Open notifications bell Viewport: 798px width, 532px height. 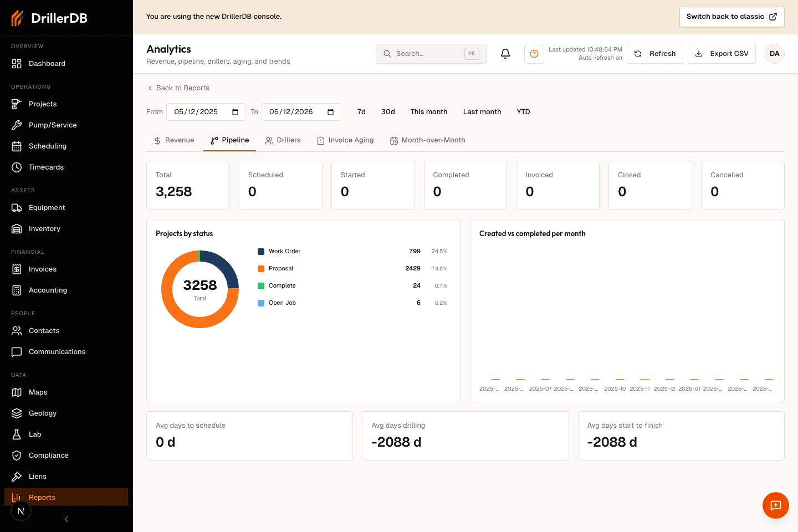click(x=505, y=54)
